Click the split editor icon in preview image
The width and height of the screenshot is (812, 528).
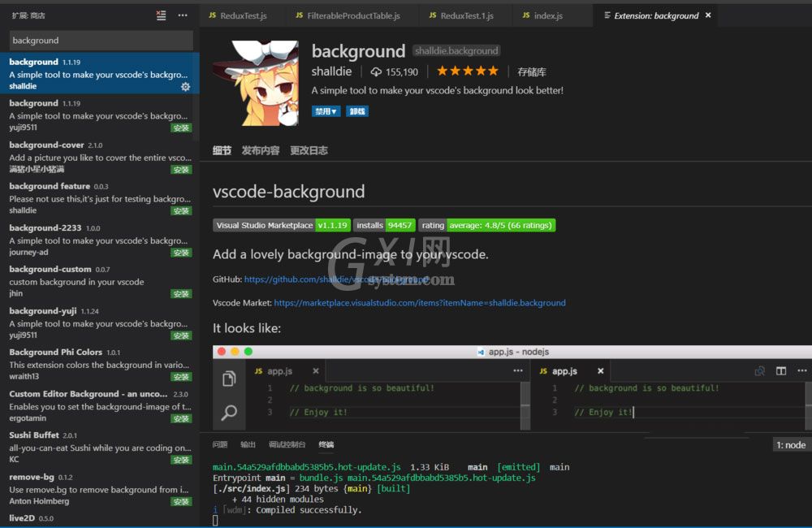[781, 371]
